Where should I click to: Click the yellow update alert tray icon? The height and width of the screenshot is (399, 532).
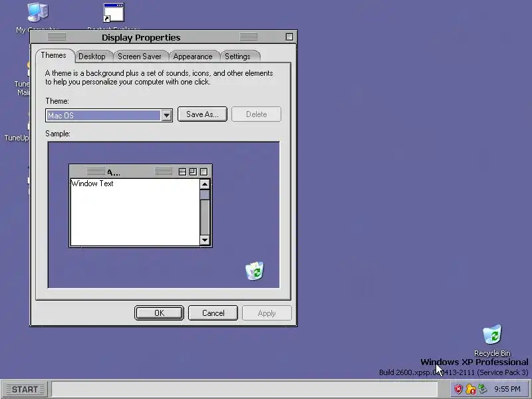471,389
